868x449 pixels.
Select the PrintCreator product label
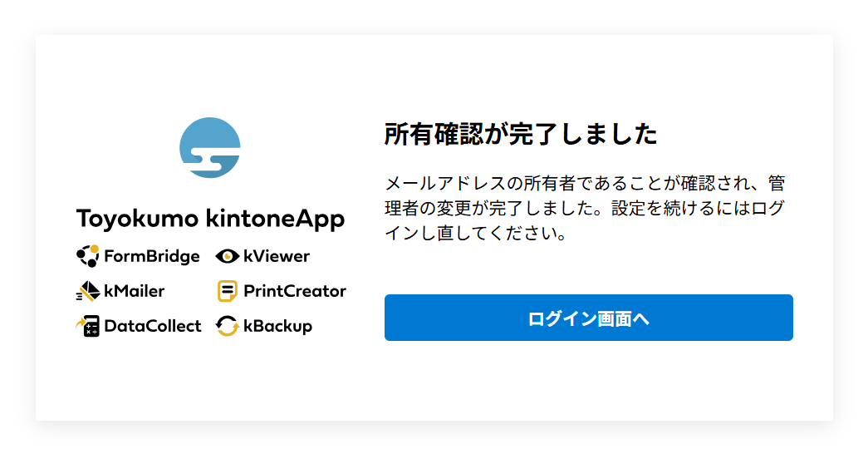[295, 291]
